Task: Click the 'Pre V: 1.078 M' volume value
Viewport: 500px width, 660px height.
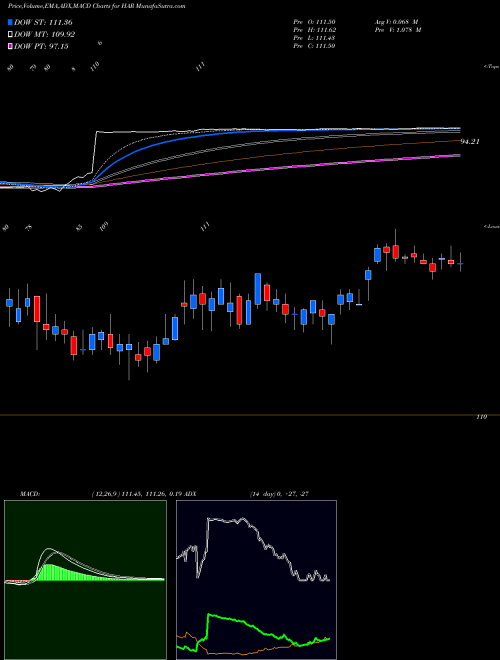Action: coord(397,30)
